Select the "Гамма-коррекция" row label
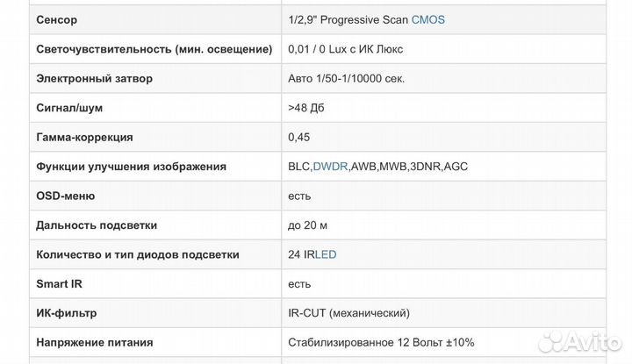The image size is (632, 364). point(84,137)
